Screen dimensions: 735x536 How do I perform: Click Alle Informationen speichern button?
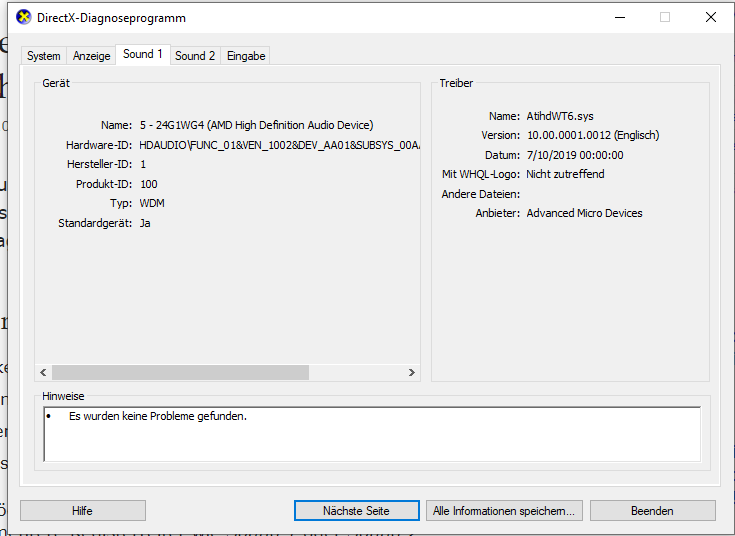504,511
